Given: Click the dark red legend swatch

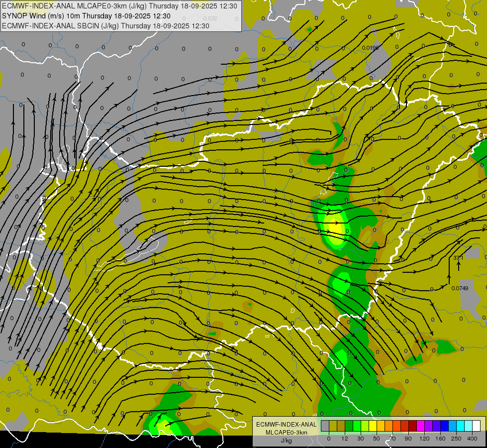Looking at the screenshot, I should point(413,426).
